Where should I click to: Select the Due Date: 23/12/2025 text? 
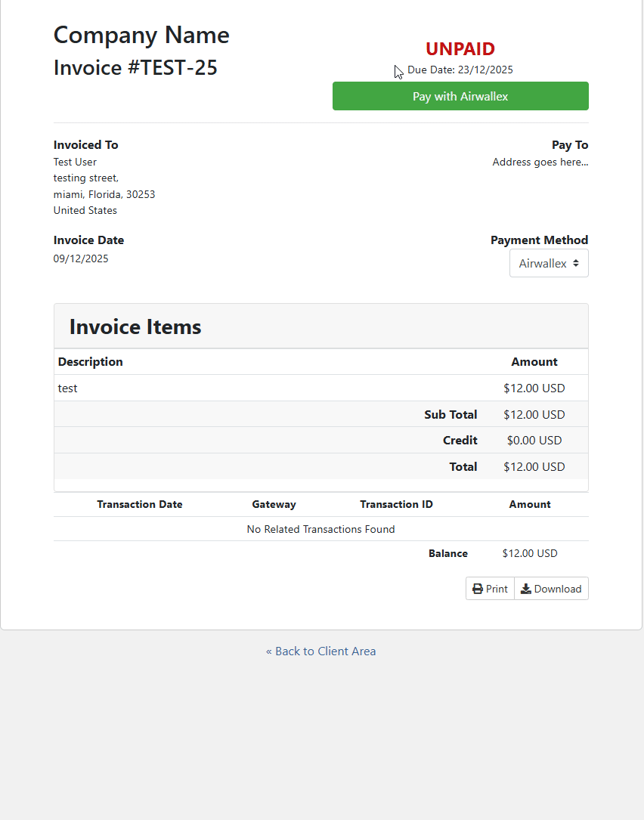pyautogui.click(x=460, y=70)
